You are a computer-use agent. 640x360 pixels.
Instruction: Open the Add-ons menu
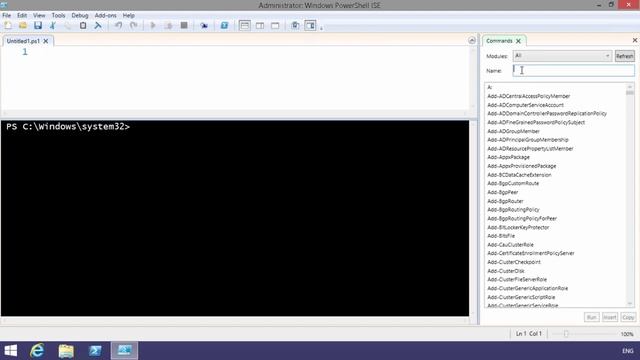pos(105,16)
